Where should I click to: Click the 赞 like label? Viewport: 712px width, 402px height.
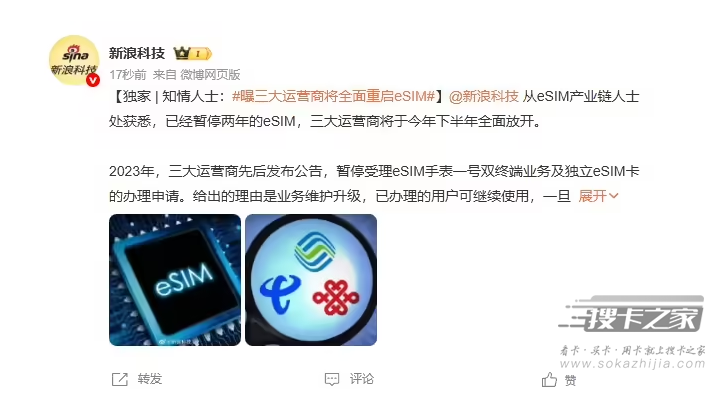[x=570, y=380]
